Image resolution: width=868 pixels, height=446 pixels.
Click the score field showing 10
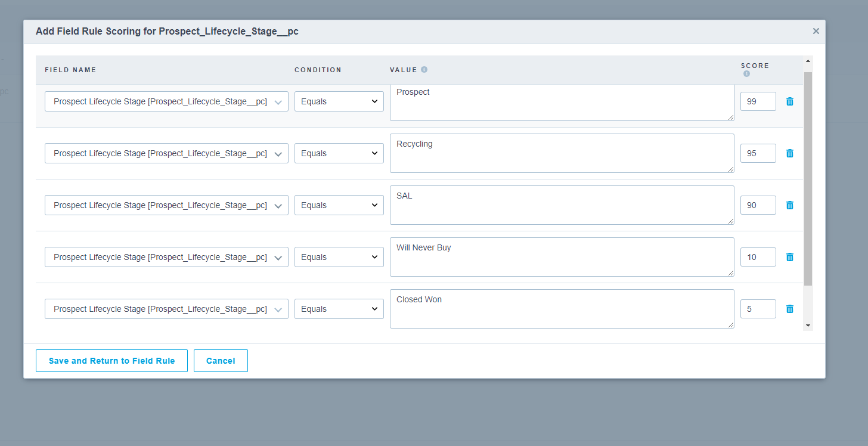tap(758, 257)
